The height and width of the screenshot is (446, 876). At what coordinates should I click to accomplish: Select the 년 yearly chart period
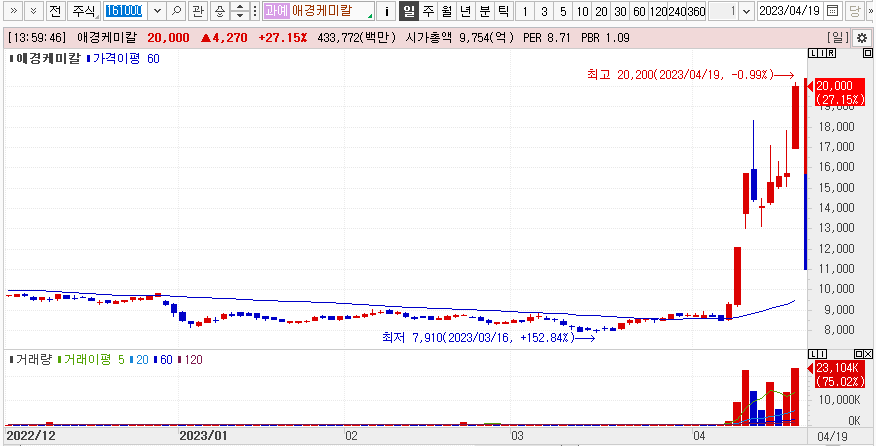point(465,11)
